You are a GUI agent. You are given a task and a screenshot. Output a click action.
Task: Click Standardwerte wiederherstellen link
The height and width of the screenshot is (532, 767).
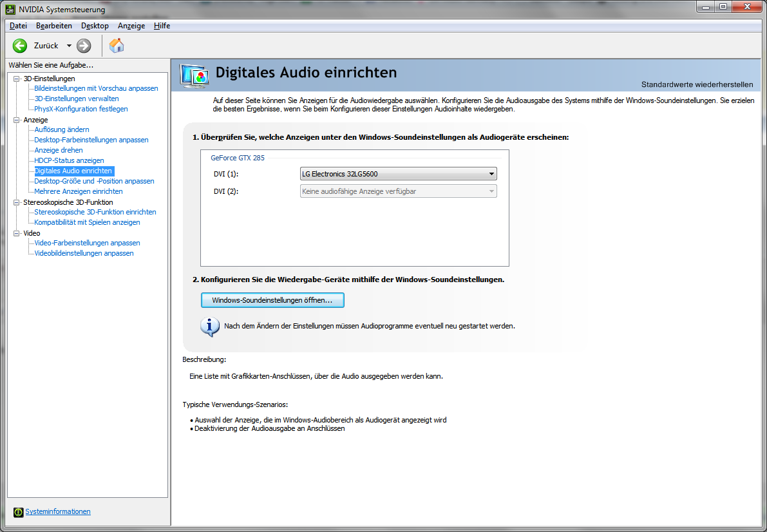point(697,84)
